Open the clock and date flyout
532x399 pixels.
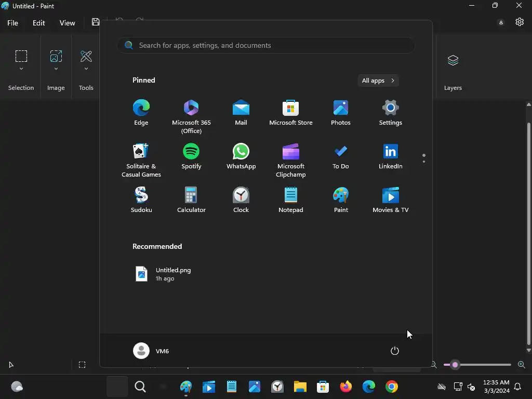click(496, 387)
